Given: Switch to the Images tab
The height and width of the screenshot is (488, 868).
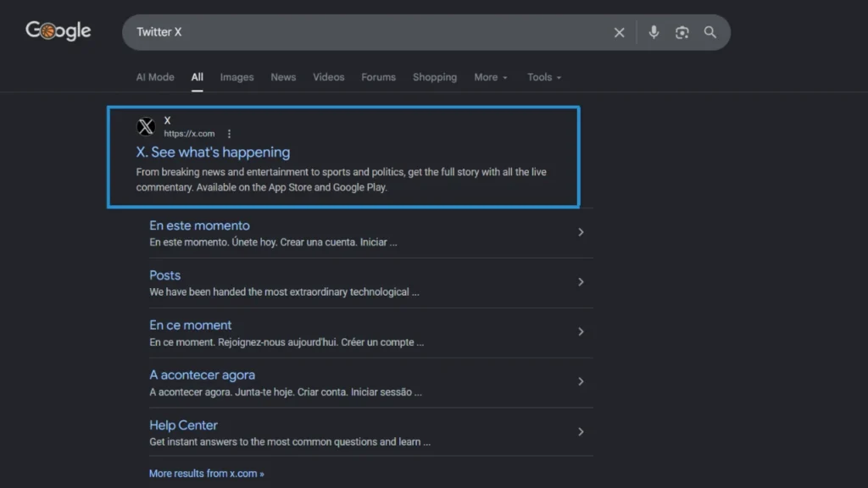Looking at the screenshot, I should [x=237, y=77].
